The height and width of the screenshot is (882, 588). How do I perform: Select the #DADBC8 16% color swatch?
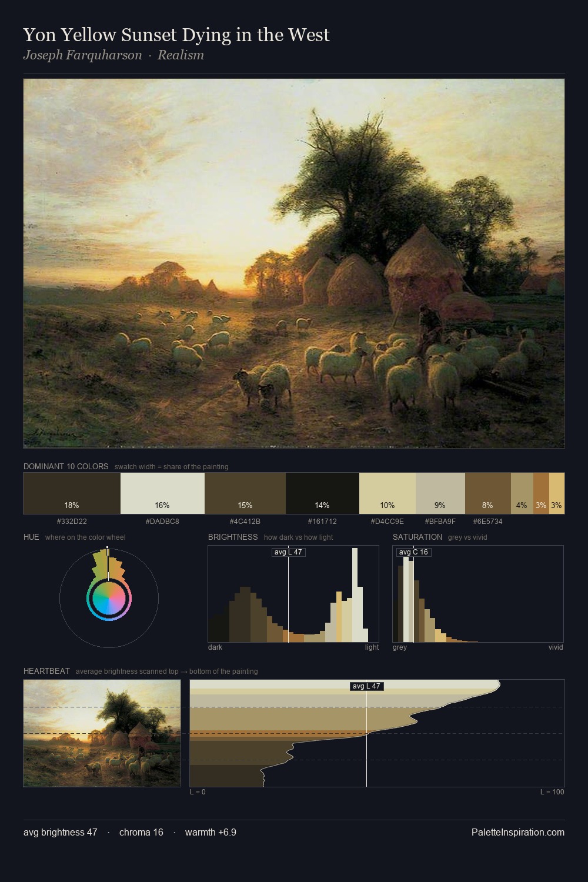pyautogui.click(x=162, y=493)
